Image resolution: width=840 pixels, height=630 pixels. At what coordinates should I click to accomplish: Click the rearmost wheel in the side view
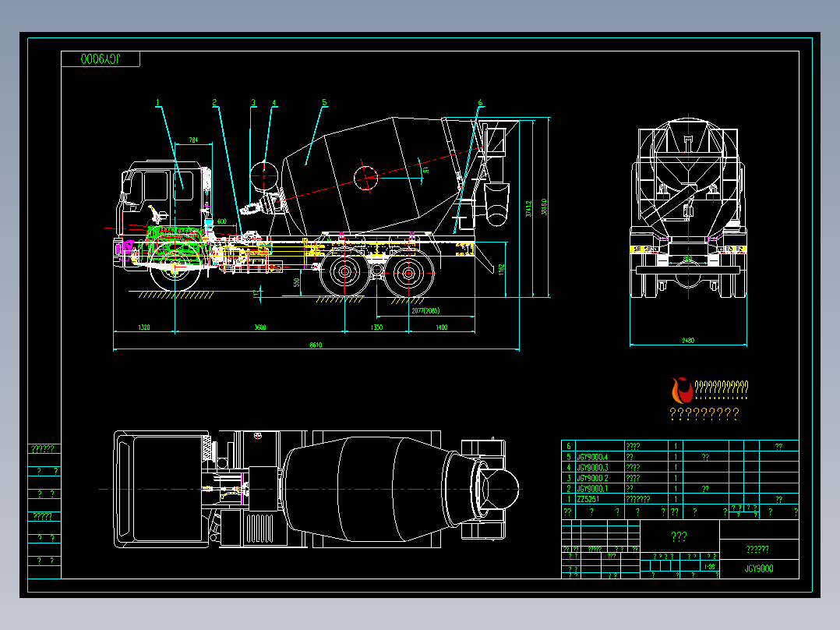[409, 274]
